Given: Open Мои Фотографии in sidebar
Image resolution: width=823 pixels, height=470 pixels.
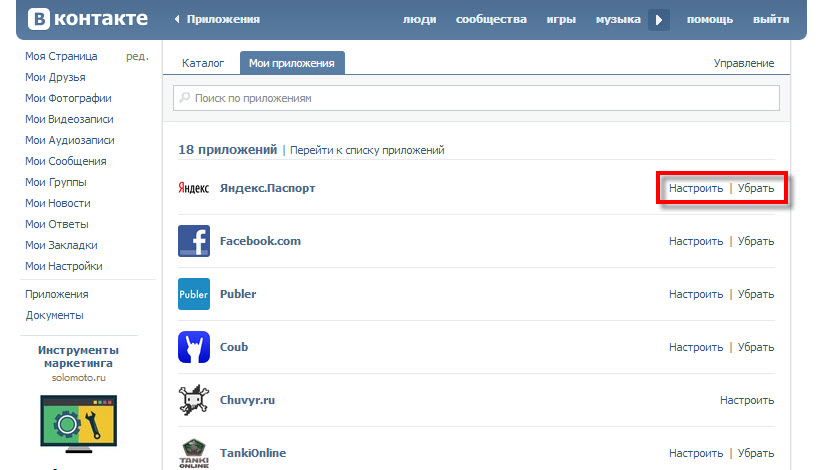Looking at the screenshot, I should click(68, 98).
